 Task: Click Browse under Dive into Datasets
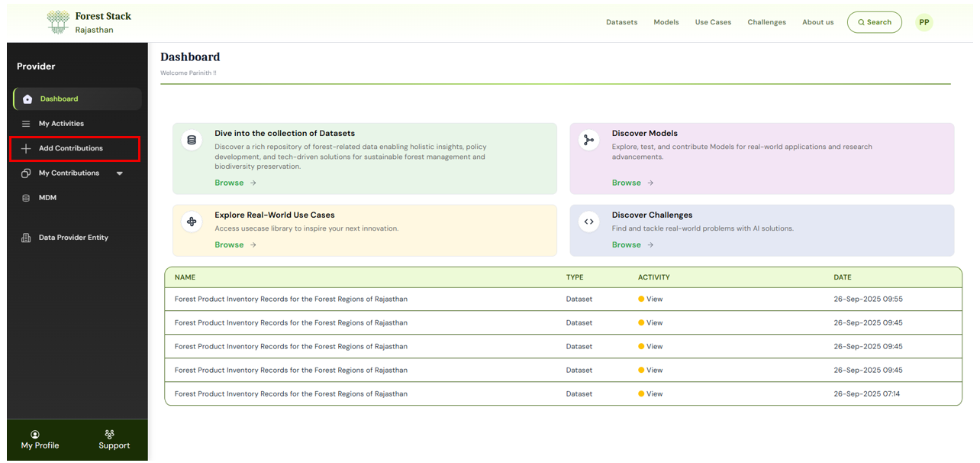point(229,183)
